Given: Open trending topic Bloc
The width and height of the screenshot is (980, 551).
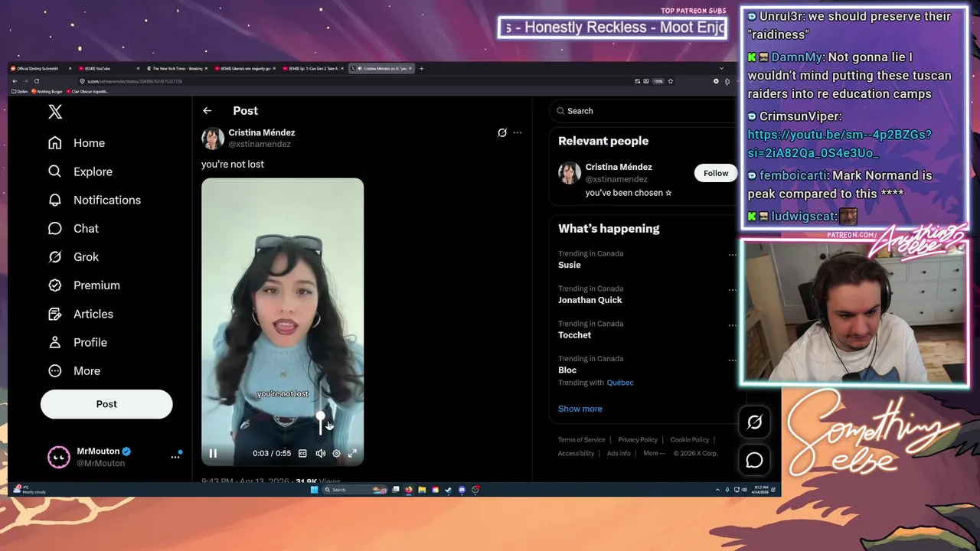Looking at the screenshot, I should pyautogui.click(x=567, y=370).
